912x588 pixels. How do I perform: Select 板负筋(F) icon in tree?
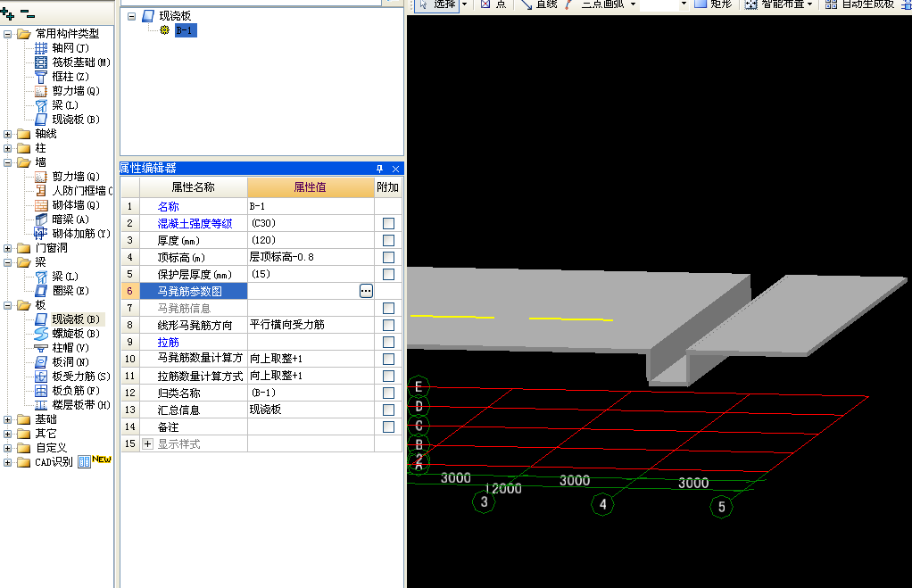coord(41,390)
